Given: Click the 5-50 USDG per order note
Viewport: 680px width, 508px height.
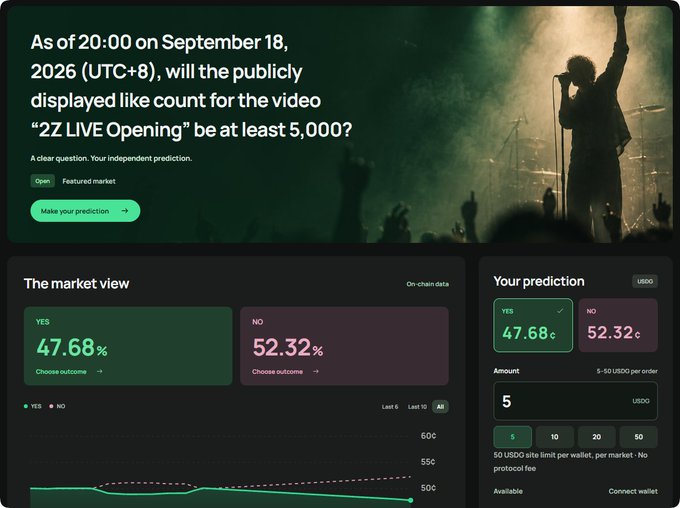Looking at the screenshot, I should [x=627, y=371].
